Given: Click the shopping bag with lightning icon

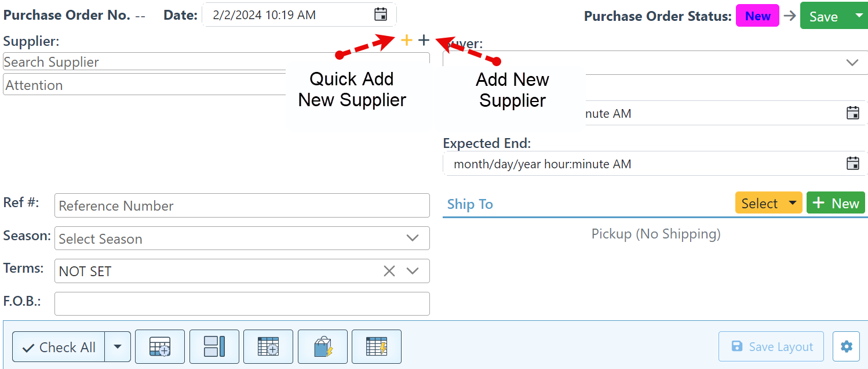Looking at the screenshot, I should [323, 347].
